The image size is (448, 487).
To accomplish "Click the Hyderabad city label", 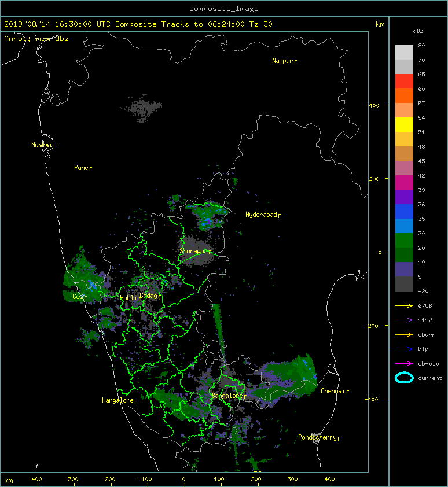I will point(261,215).
